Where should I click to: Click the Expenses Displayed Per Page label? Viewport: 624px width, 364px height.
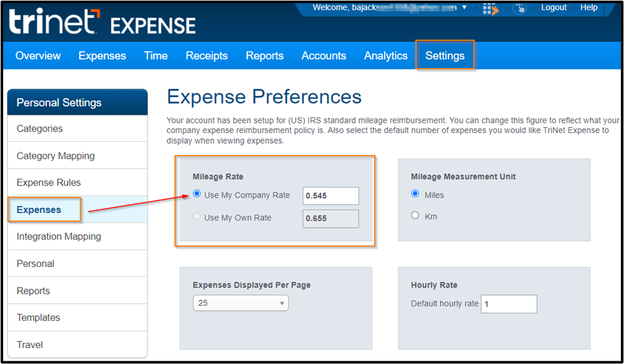click(252, 286)
